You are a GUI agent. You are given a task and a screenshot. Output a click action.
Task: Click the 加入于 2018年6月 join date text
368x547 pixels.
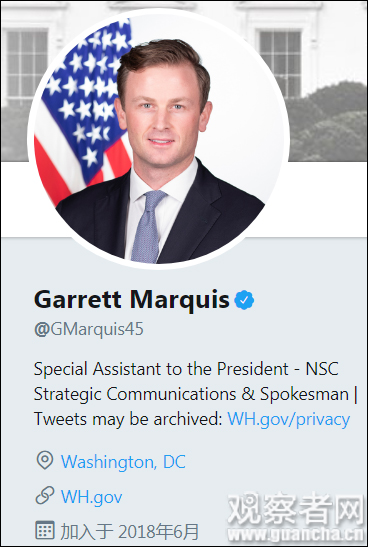pos(129,531)
